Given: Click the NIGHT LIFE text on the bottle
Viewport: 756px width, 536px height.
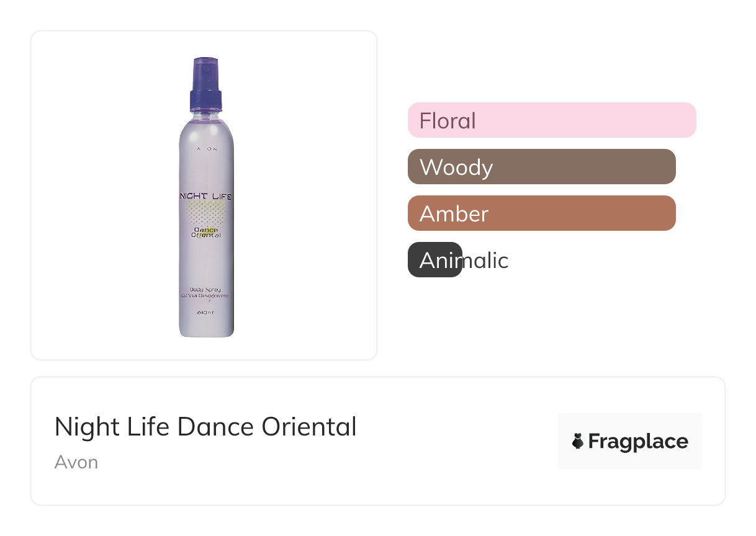Looking at the screenshot, I should coord(205,196).
